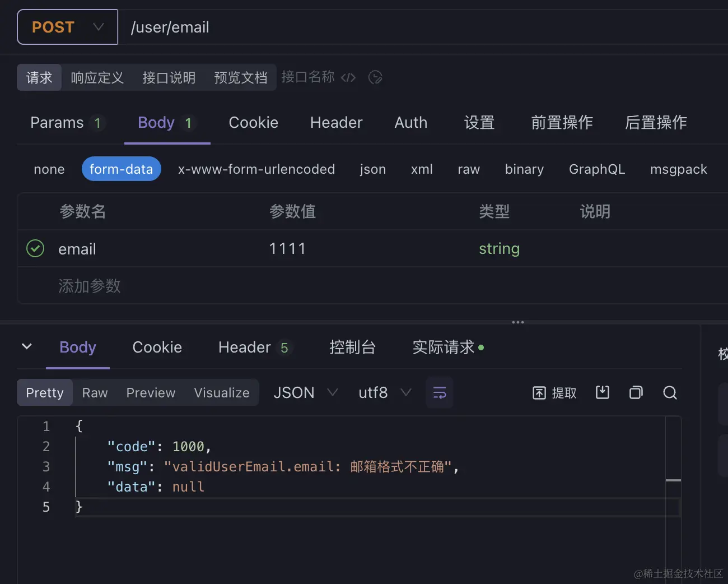Image resolution: width=728 pixels, height=584 pixels.
Task: Disable the email parameter checkmark
Action: (35, 248)
